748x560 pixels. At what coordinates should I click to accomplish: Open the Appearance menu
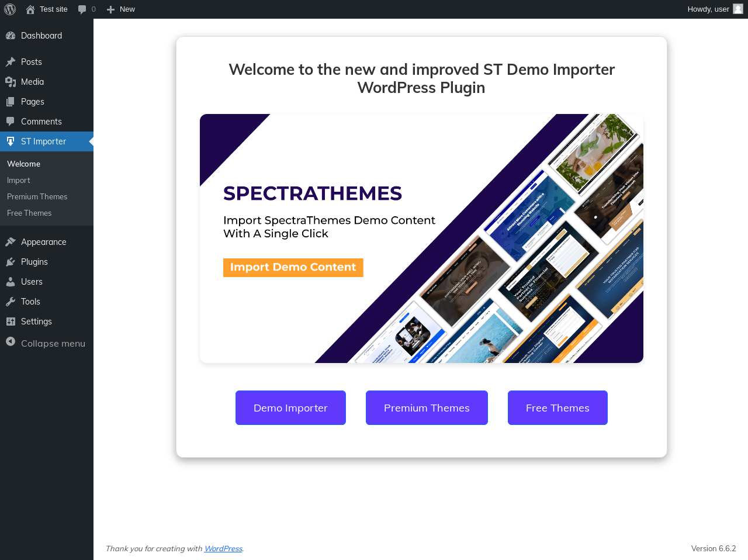pyautogui.click(x=47, y=242)
